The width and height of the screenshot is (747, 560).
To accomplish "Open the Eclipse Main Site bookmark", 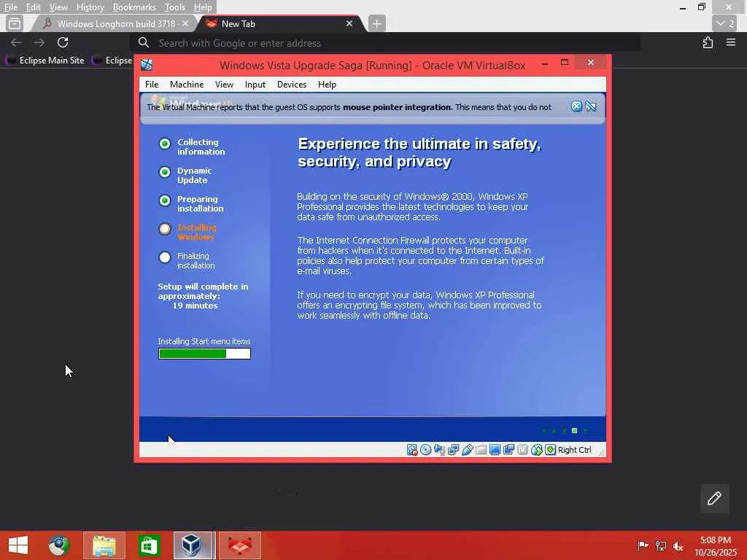I will 45,61.
